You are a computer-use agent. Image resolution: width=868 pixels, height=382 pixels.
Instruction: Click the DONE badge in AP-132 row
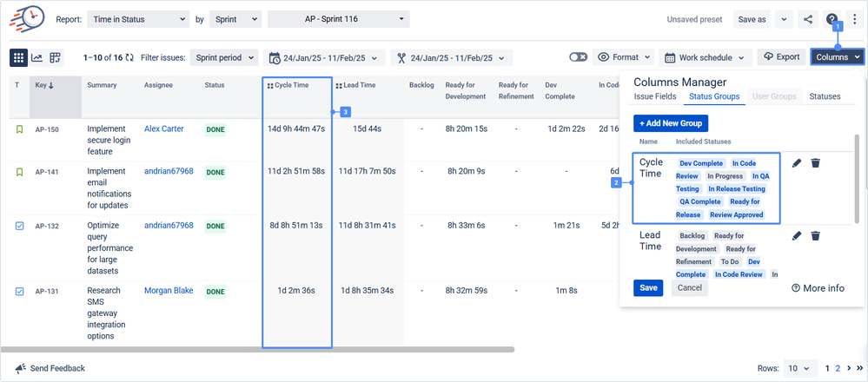[215, 226]
